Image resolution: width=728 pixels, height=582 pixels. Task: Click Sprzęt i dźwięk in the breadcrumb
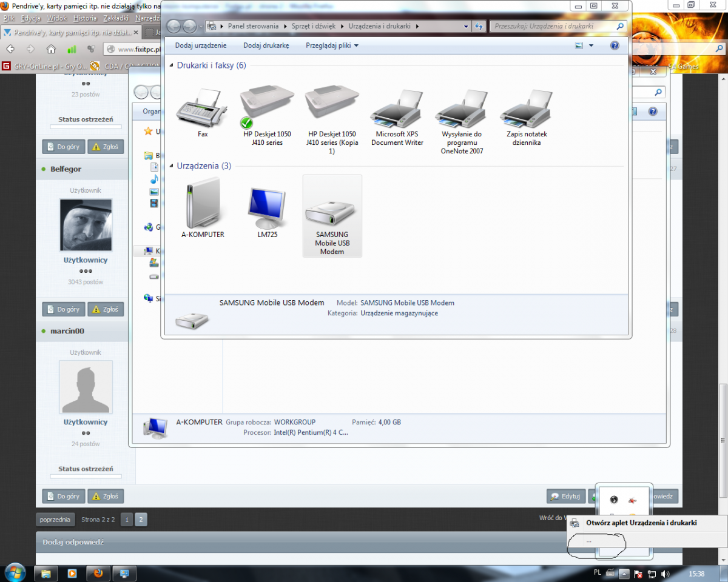click(x=313, y=27)
